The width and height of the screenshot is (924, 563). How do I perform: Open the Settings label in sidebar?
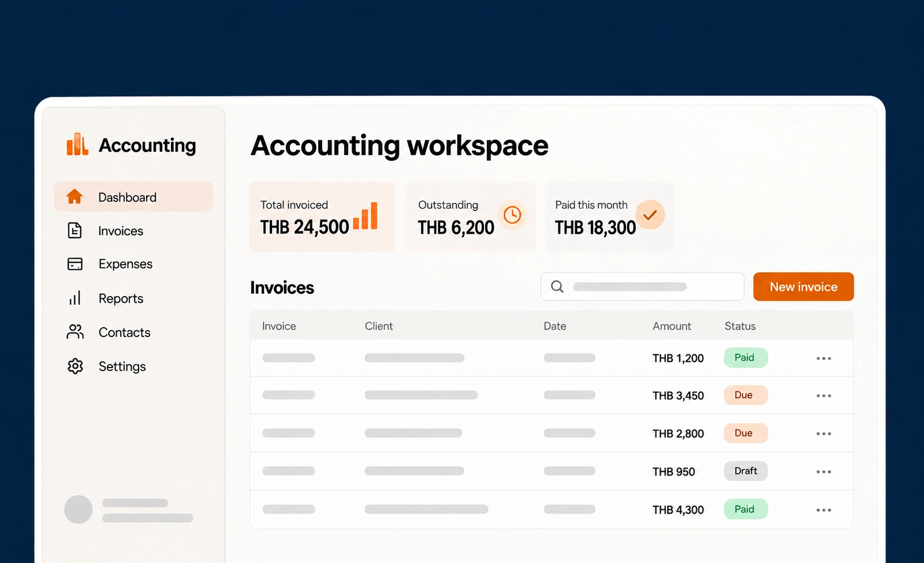(122, 366)
